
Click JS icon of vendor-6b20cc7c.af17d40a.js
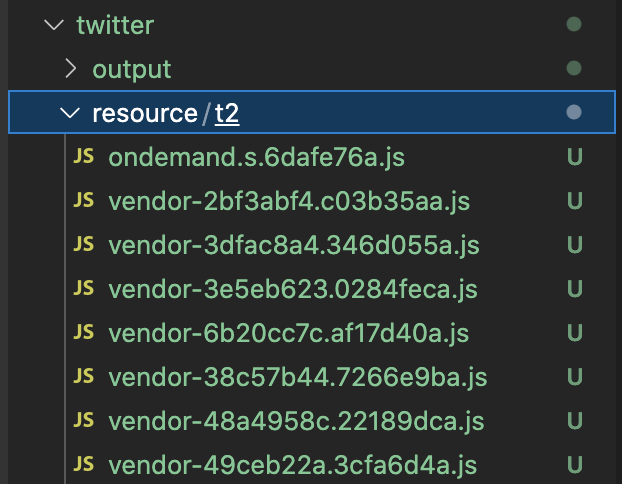(84, 333)
